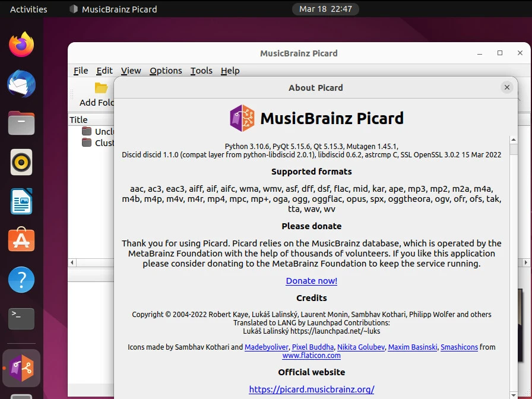Open the Terminal from the dock
The height and width of the screenshot is (399, 532).
(21, 319)
